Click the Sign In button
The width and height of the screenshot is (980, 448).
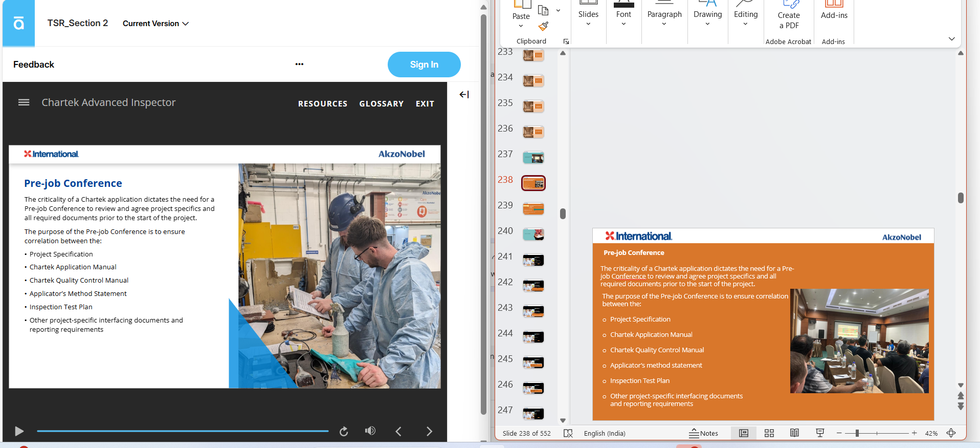(424, 65)
